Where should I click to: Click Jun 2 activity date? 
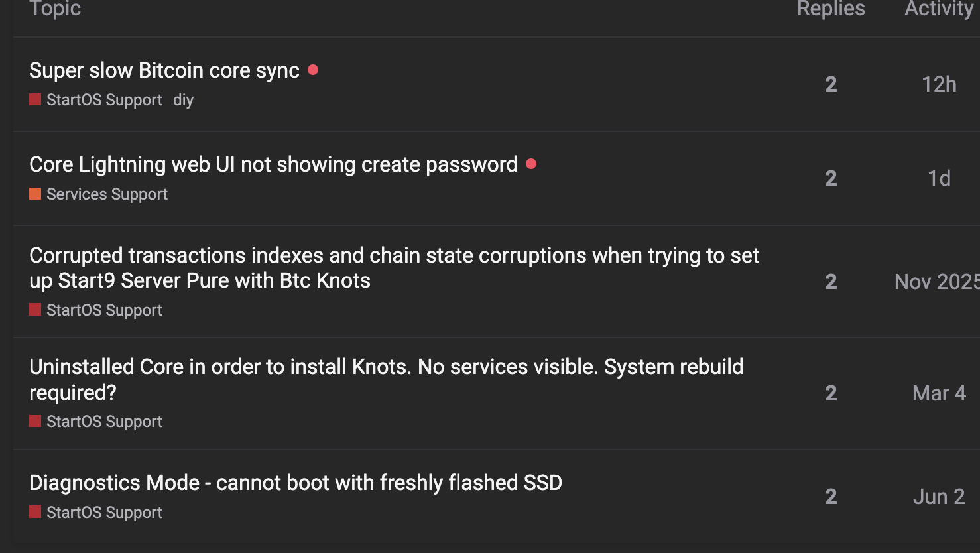pyautogui.click(x=939, y=497)
